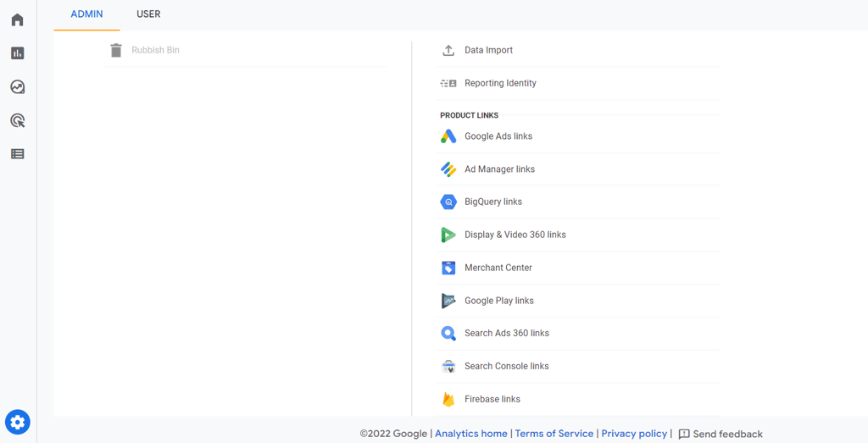Click the Google Ads logo icon
This screenshot has width=868, height=443.
tap(448, 136)
